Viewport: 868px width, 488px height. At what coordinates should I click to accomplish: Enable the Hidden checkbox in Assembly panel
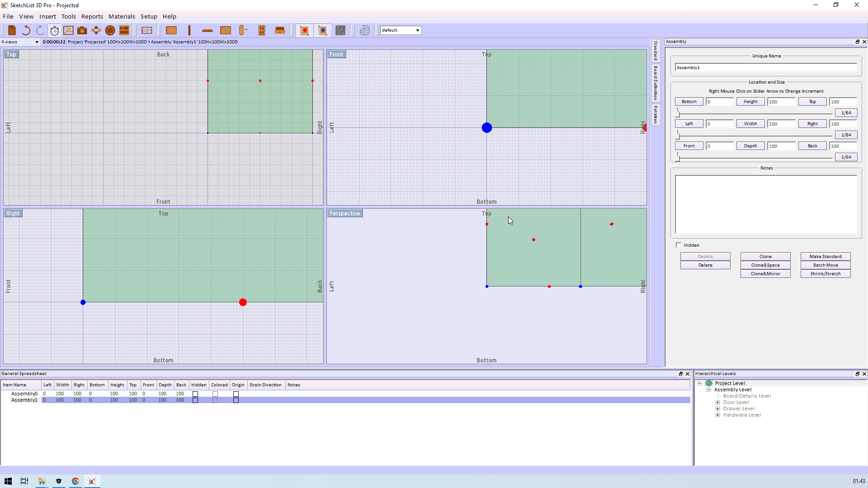679,245
